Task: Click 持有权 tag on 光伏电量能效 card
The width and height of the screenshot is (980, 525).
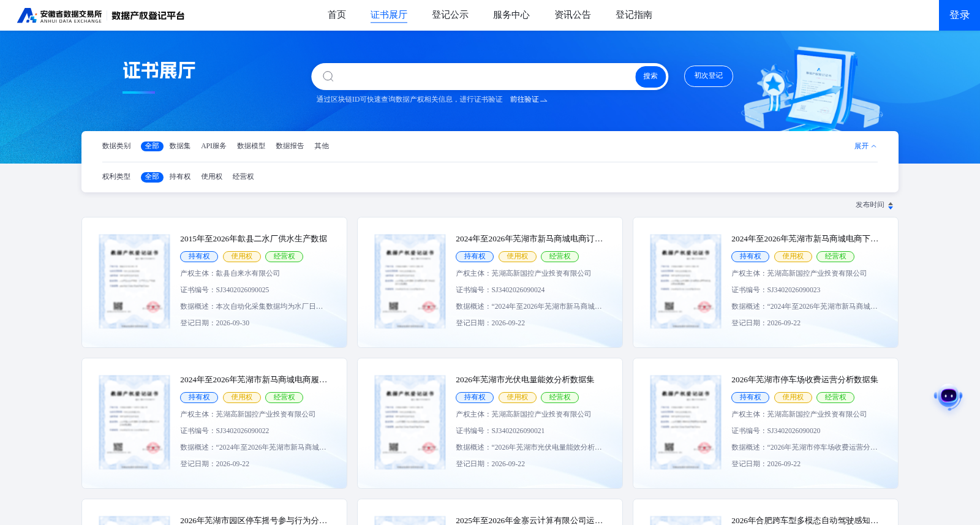Action: tap(475, 398)
